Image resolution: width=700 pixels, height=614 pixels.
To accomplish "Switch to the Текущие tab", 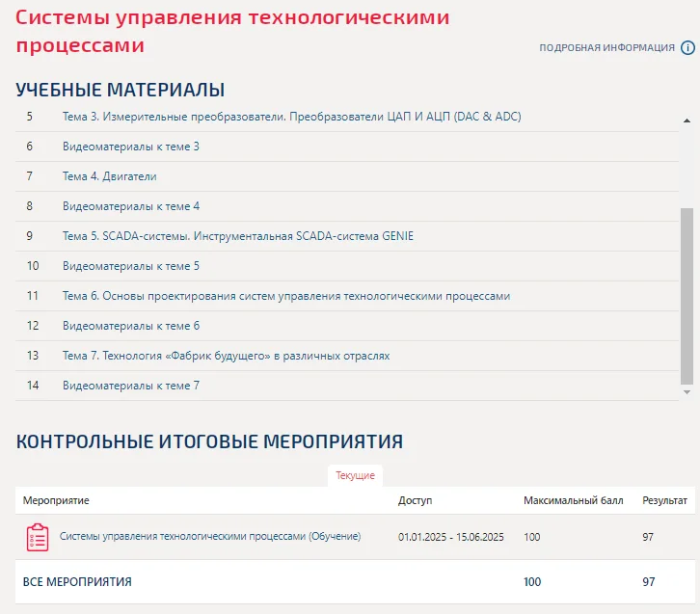I will pyautogui.click(x=355, y=475).
